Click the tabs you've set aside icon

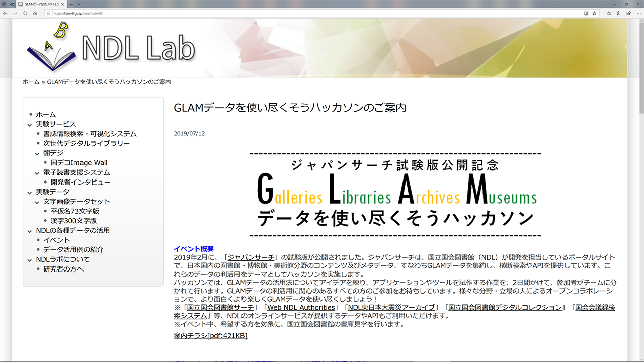(x=4, y=4)
